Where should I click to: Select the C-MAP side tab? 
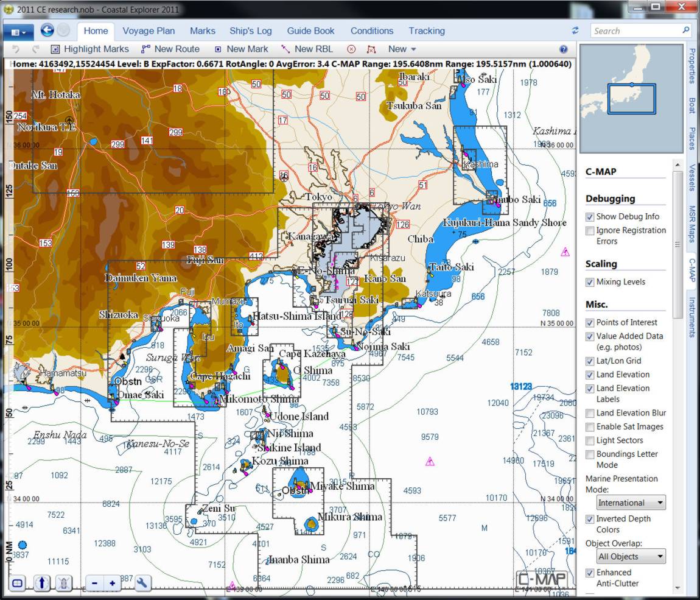[692, 270]
